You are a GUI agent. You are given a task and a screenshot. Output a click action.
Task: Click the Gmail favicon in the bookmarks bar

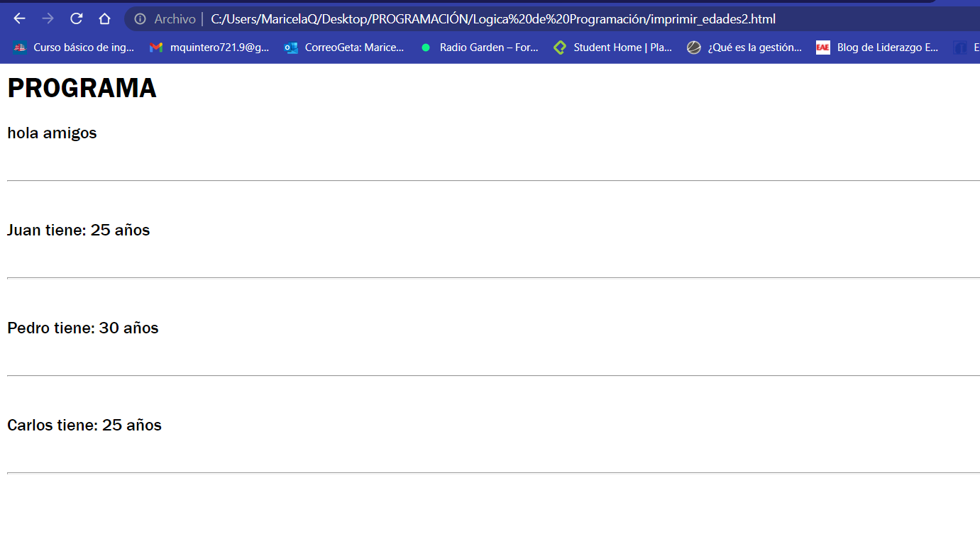pyautogui.click(x=156, y=48)
